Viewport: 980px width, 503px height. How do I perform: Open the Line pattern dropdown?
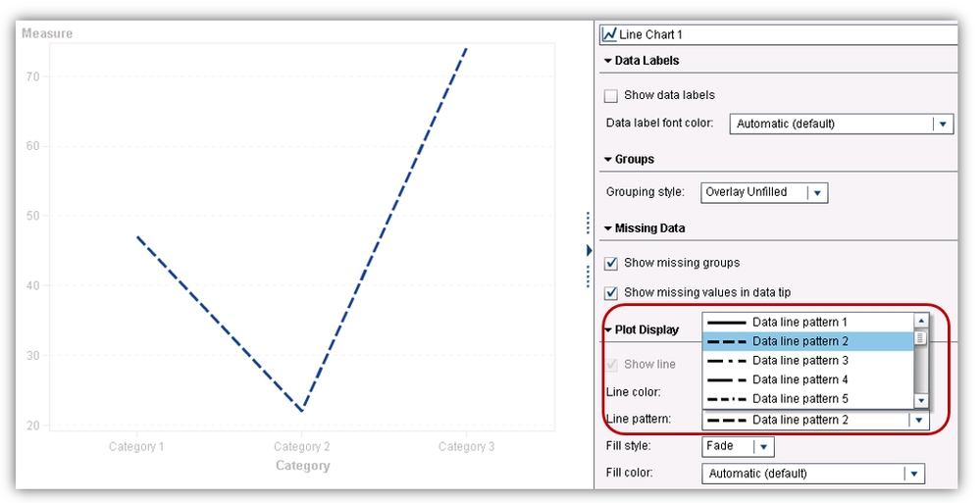(x=918, y=420)
